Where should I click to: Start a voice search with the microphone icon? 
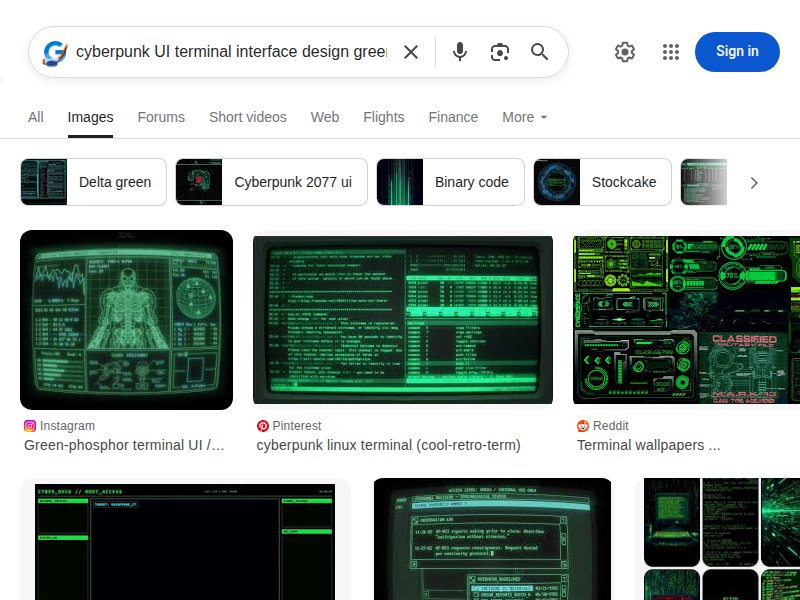[x=460, y=51]
